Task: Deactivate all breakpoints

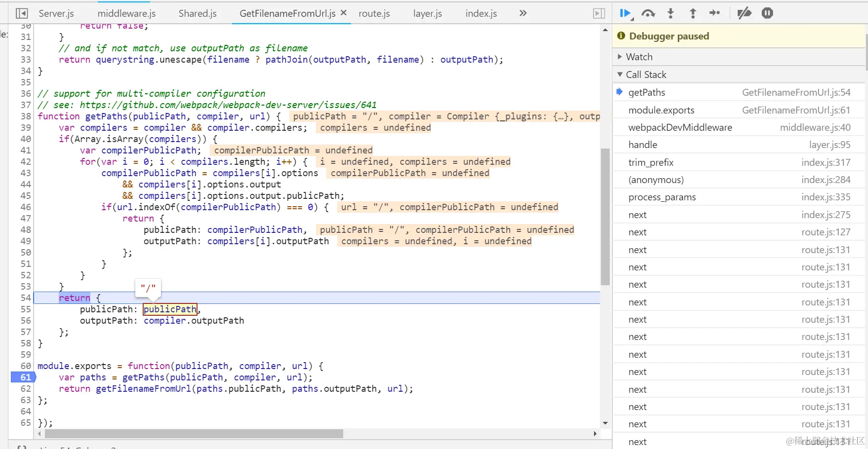Action: 744,13
